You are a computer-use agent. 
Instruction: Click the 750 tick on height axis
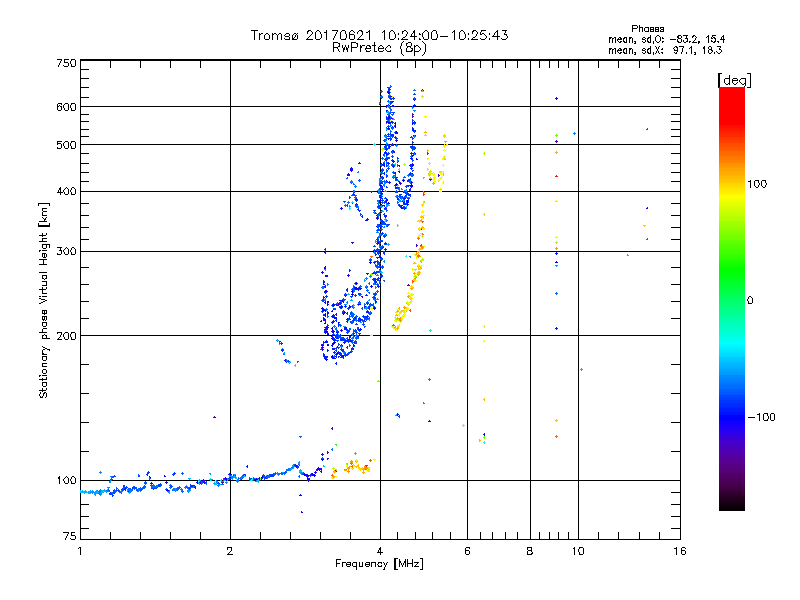click(x=66, y=63)
